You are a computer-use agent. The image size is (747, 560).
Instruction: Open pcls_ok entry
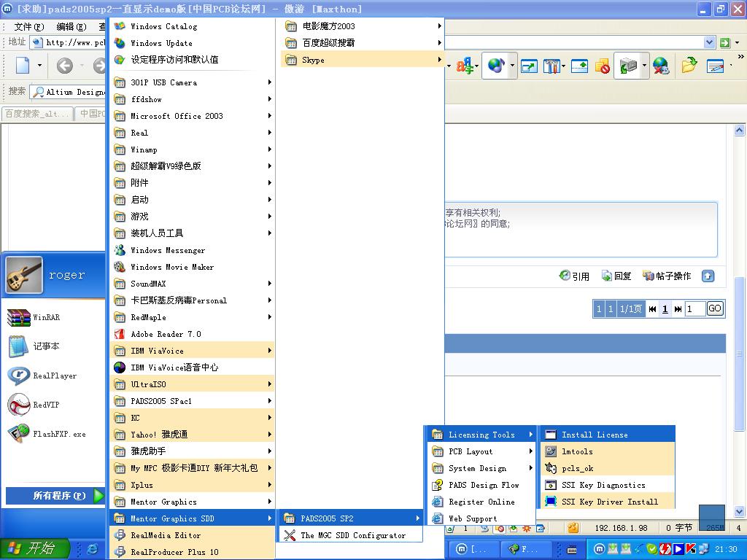tap(608, 468)
